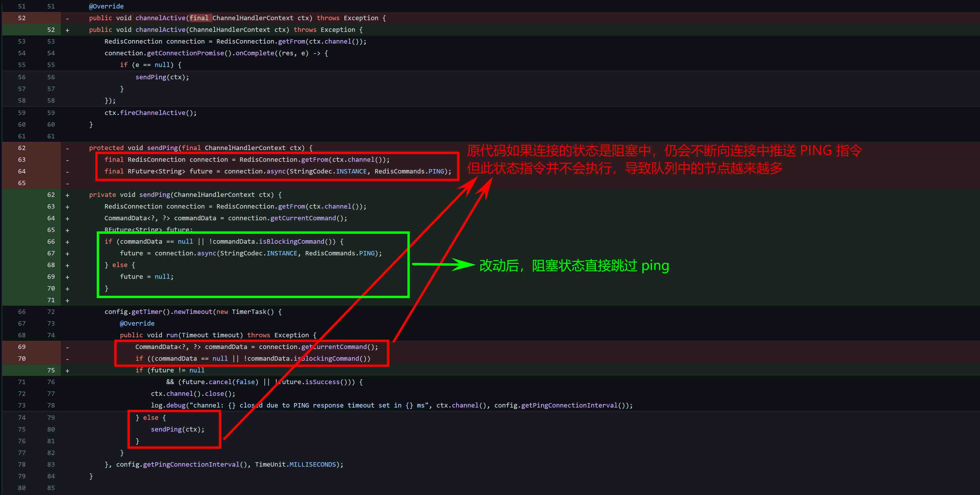This screenshot has height=495, width=980.
Task: Click the added 'future = null;' line
Action: (146, 277)
